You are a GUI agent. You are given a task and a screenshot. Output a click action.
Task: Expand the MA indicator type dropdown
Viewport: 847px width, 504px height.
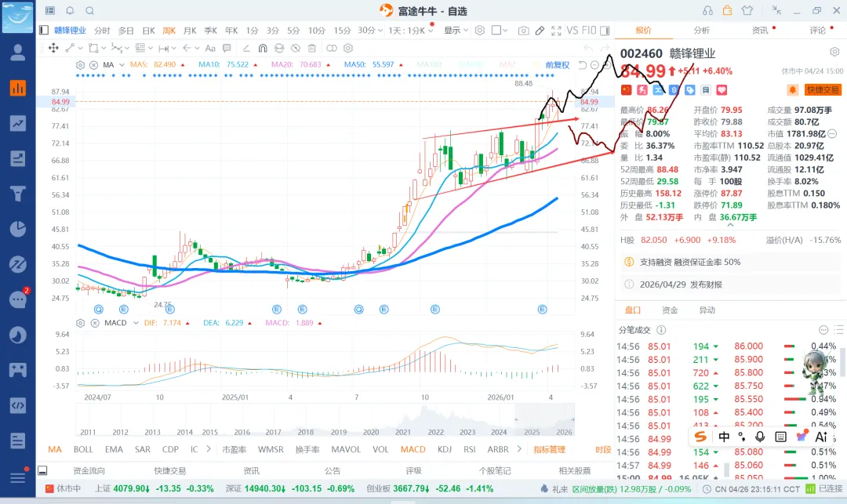click(x=122, y=65)
